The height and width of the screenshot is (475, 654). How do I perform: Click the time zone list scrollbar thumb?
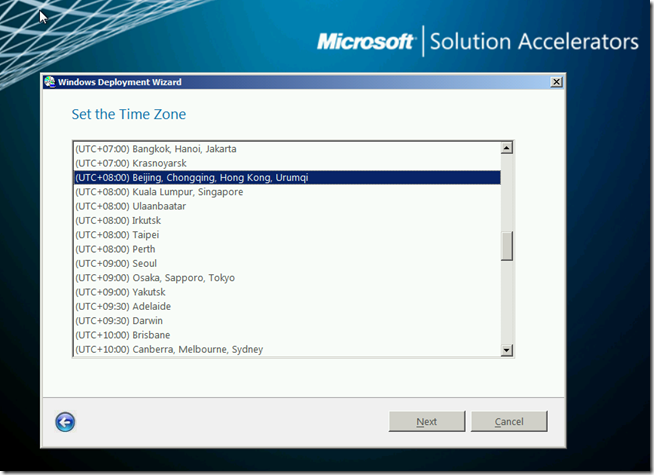[507, 246]
